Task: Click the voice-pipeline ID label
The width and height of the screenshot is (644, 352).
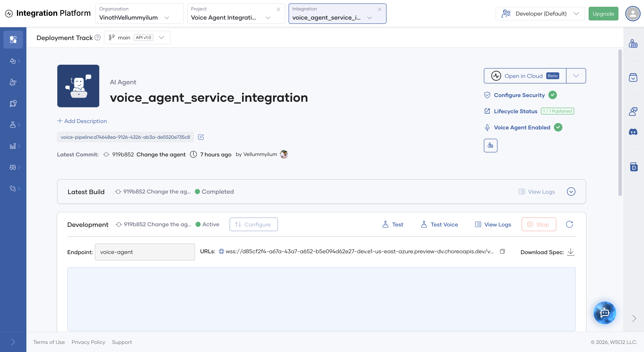Action: tap(125, 137)
